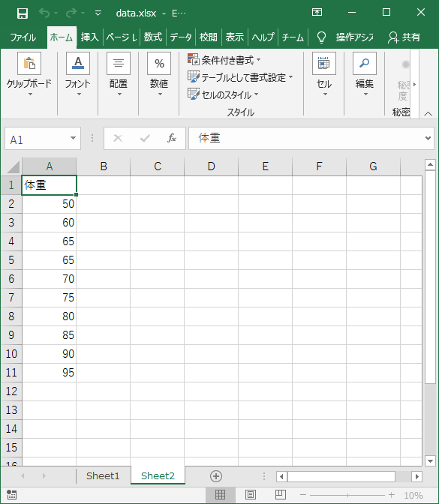Switch to the 校閲 tab
Viewport: 439px width, 504px height.
[208, 37]
